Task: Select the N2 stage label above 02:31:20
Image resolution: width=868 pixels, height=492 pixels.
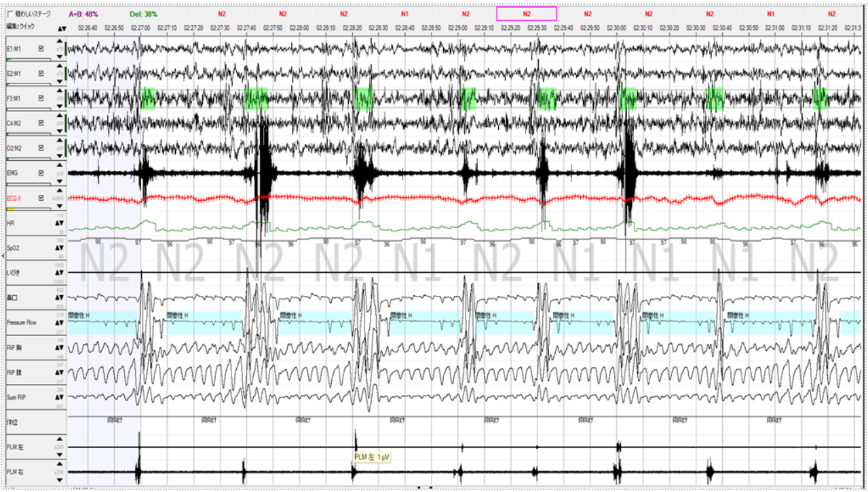Action: 832,14
